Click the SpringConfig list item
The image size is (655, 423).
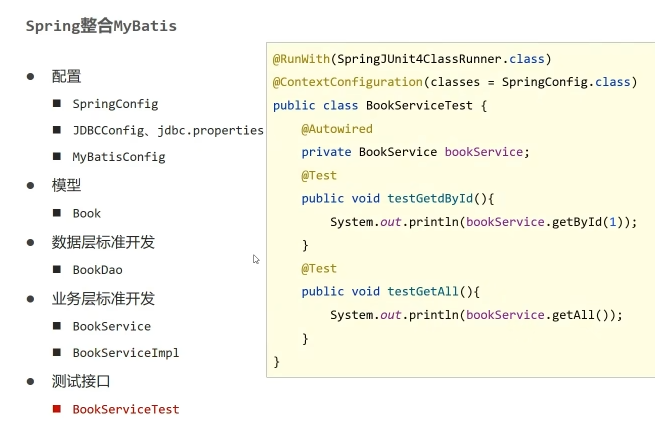pos(115,104)
